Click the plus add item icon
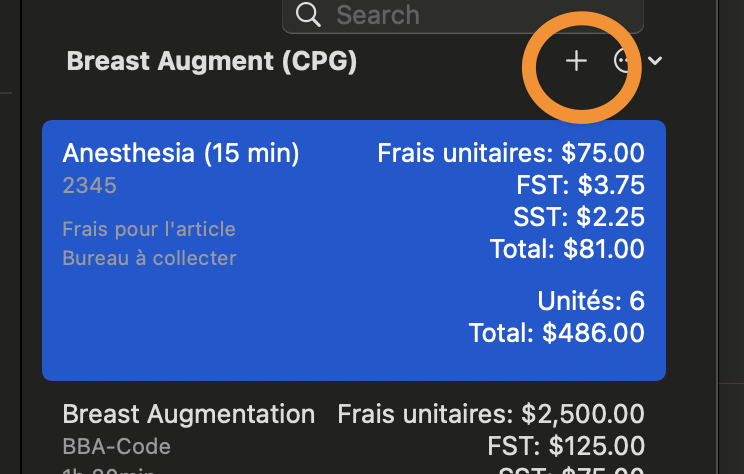 pyautogui.click(x=576, y=61)
